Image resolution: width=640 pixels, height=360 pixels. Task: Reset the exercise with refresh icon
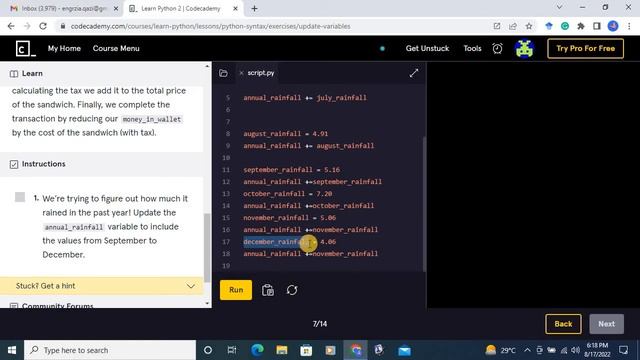[x=292, y=290]
